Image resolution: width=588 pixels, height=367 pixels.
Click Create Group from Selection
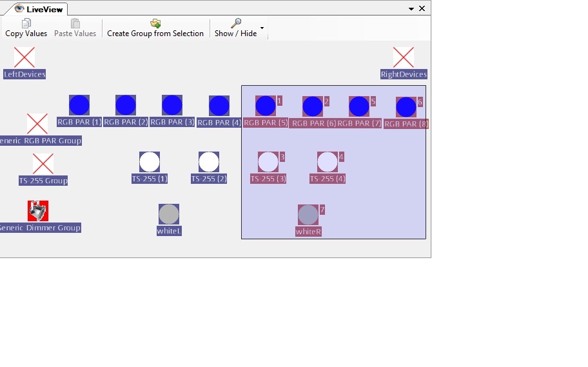(x=155, y=28)
